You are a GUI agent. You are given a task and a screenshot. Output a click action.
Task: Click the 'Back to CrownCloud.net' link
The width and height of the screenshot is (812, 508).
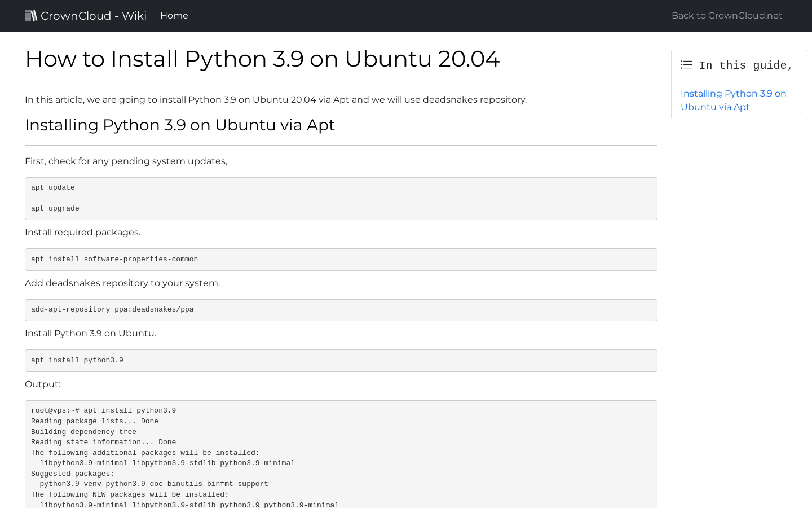[726, 15]
